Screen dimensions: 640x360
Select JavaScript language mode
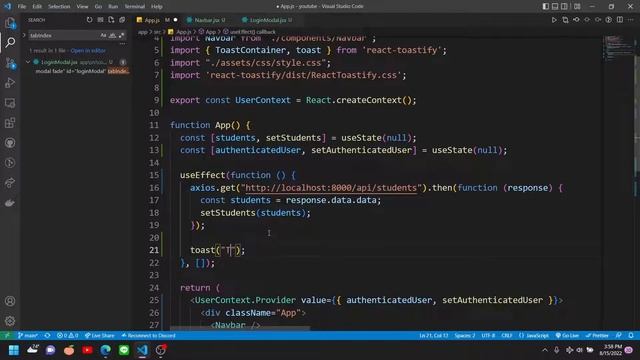coord(534,336)
